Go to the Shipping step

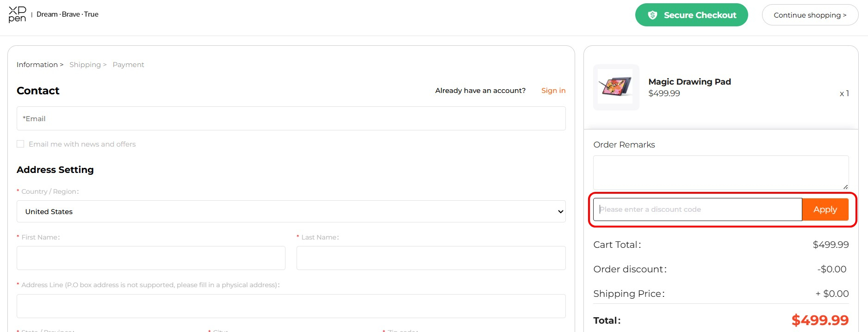tap(85, 65)
